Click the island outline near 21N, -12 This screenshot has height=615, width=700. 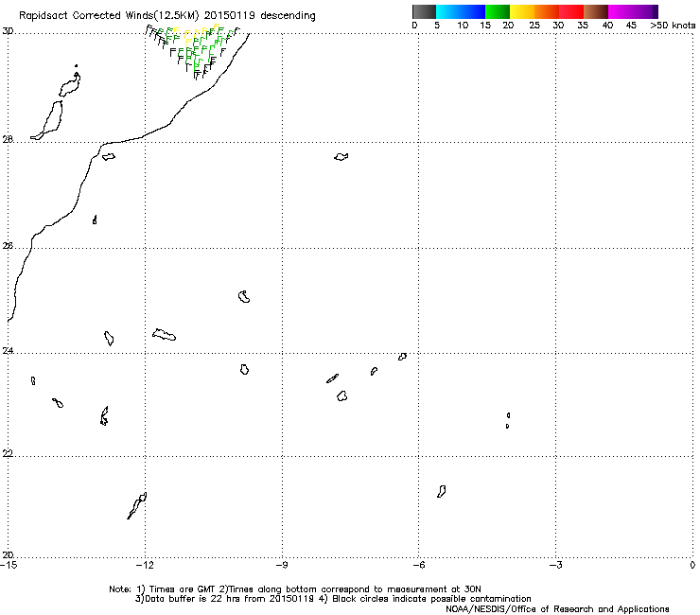[137, 505]
